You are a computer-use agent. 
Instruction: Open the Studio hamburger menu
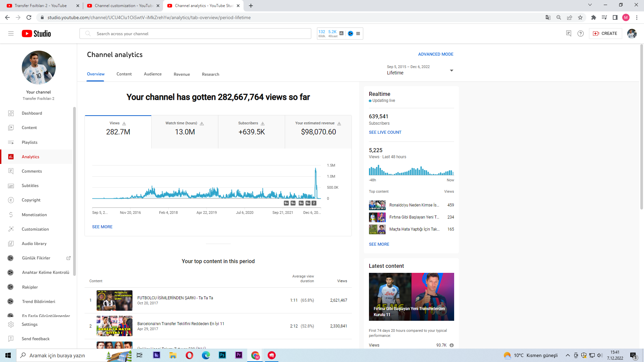pyautogui.click(x=11, y=34)
